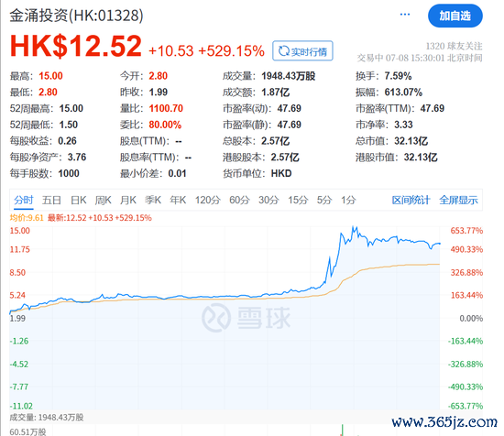The image size is (504, 436).
Task: Click the 港股市值 value 32.13亿
Action: [x=421, y=158]
